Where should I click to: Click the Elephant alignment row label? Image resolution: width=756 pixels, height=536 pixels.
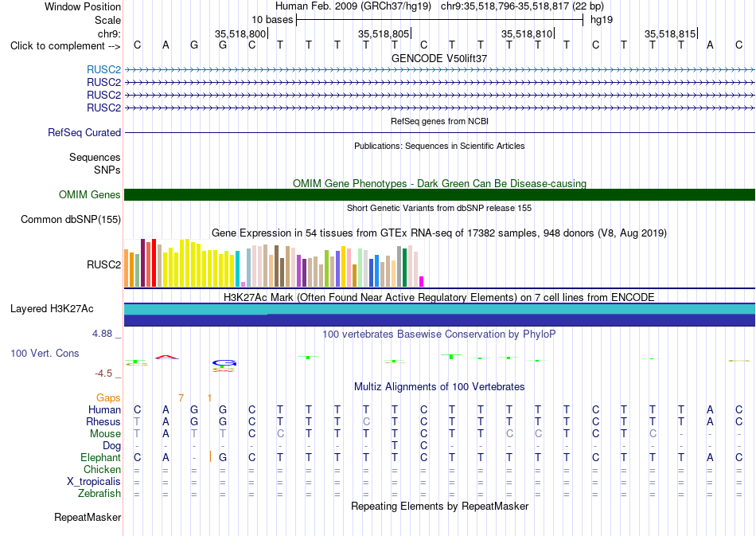[x=101, y=457]
